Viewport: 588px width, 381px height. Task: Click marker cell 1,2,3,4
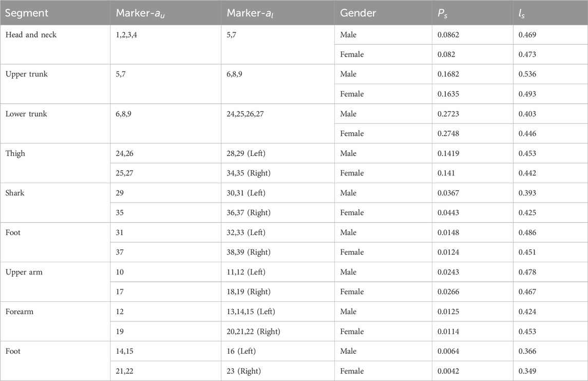[166, 45]
